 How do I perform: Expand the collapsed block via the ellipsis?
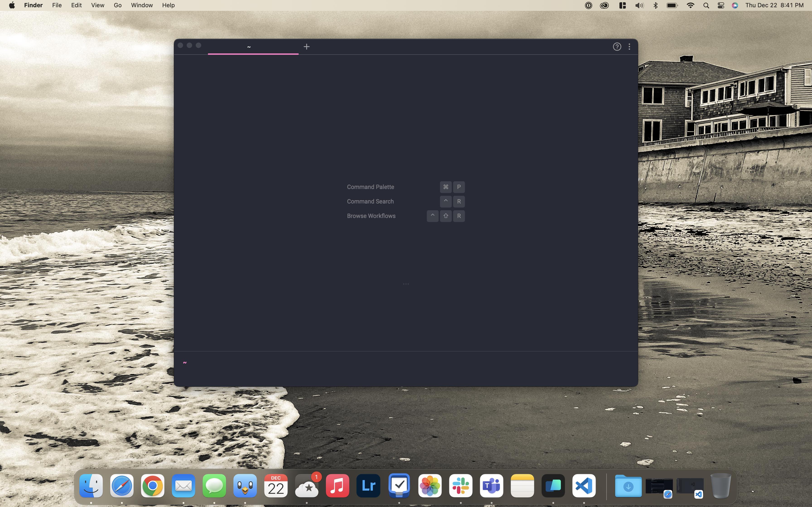click(406, 284)
